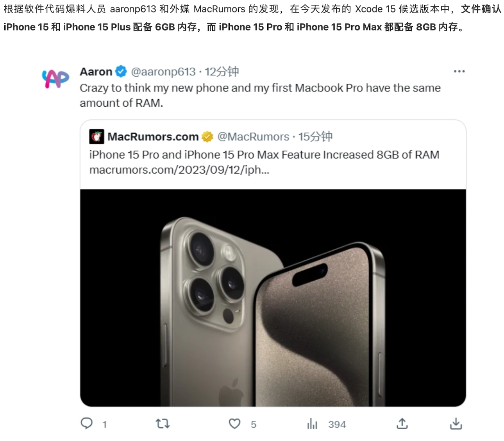The height and width of the screenshot is (441, 504).
Task: Open the three-dot more options menu
Action: (x=459, y=71)
